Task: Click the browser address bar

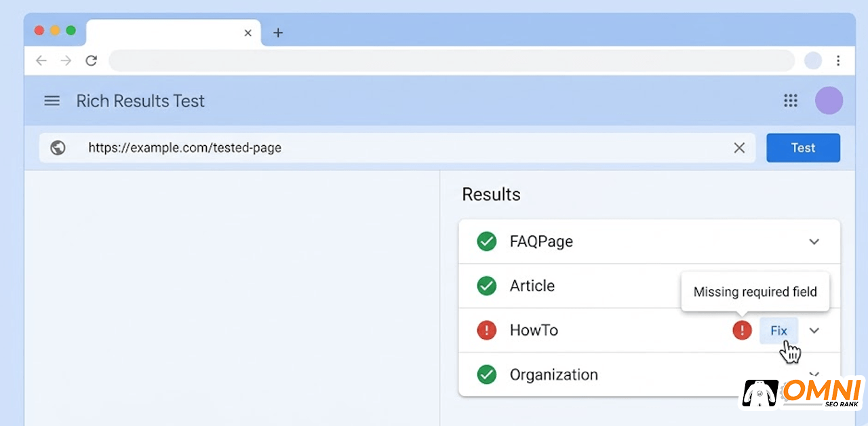Action: coord(452,61)
